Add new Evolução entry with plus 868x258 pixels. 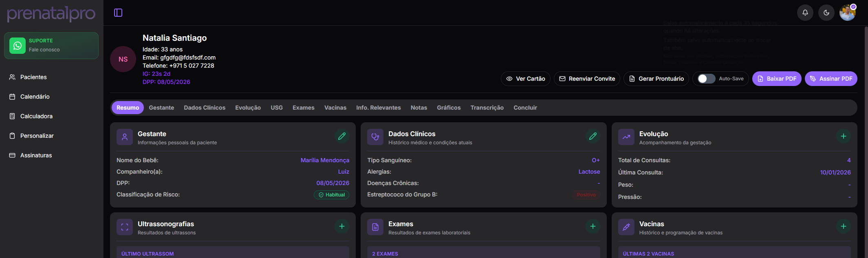(x=843, y=136)
